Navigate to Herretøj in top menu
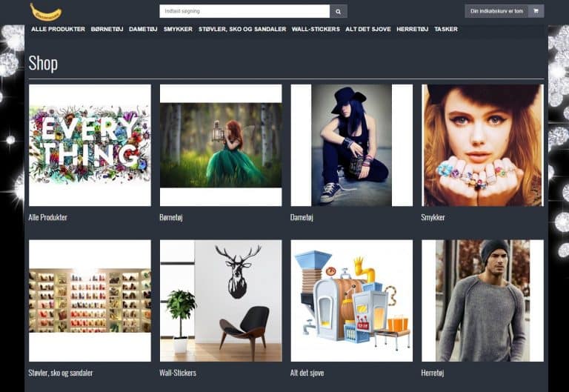569x392 pixels. tap(412, 29)
